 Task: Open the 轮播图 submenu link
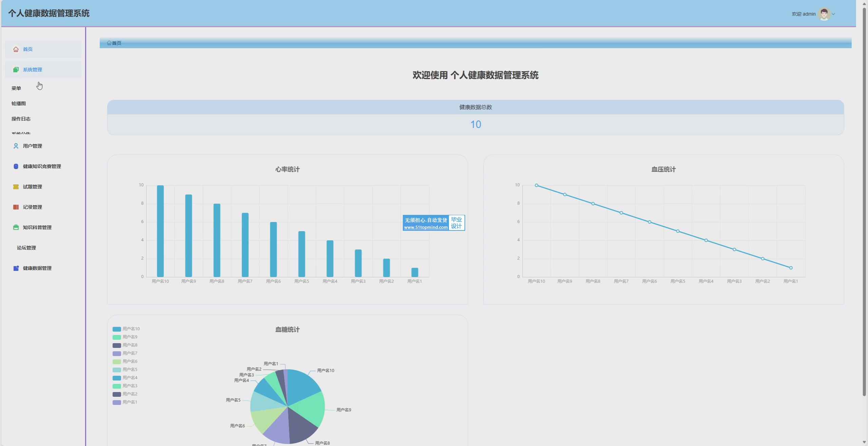[19, 104]
